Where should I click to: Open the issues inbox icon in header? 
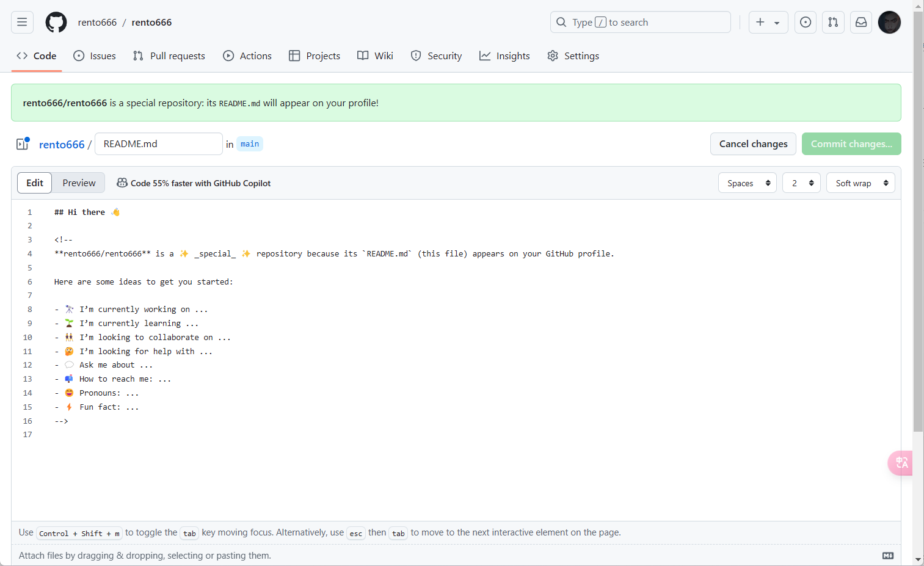pyautogui.click(x=806, y=22)
